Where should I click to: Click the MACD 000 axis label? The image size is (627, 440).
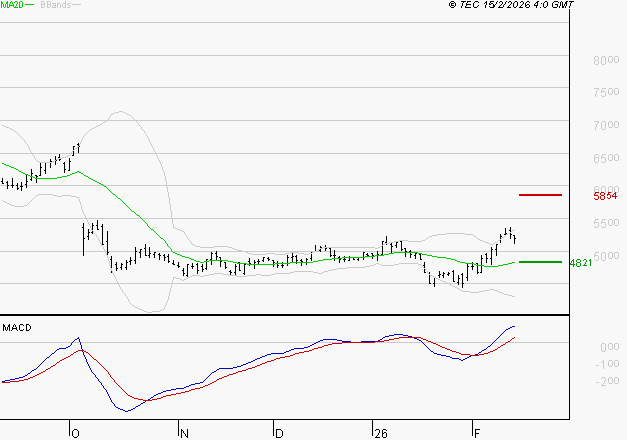pos(610,347)
